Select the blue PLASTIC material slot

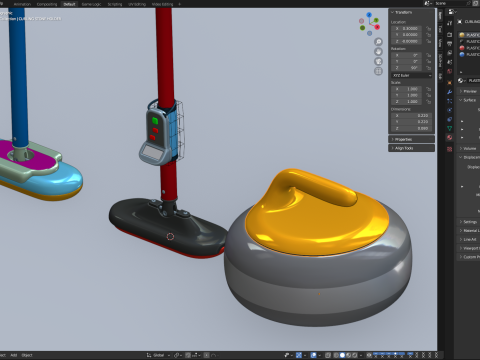pos(469,54)
